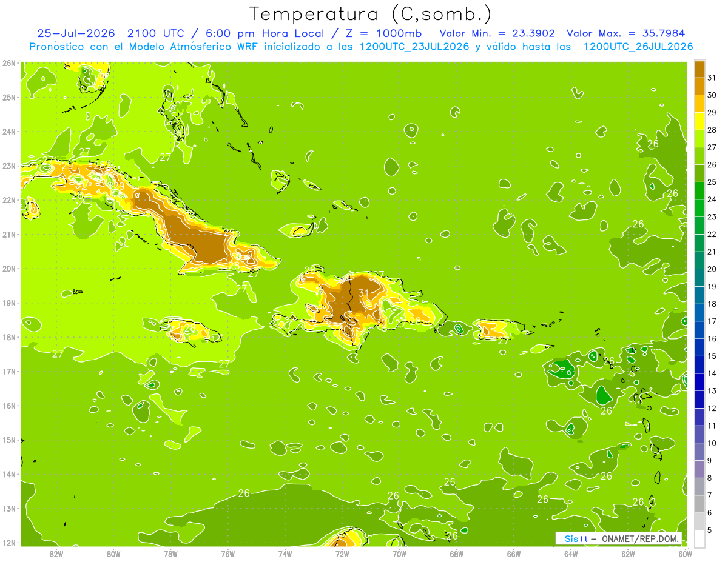This screenshot has width=728, height=562.
Task: Click the legend label "20" on the color scale
Action: [712, 269]
